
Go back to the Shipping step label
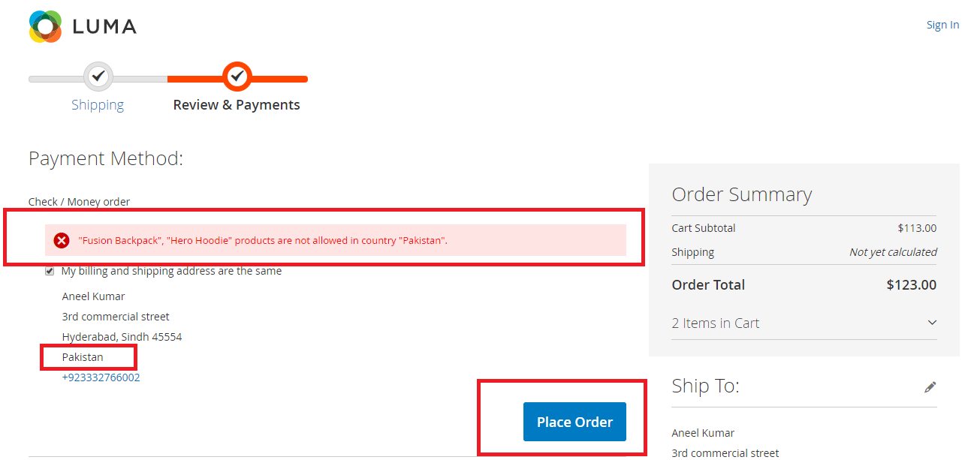(x=98, y=105)
